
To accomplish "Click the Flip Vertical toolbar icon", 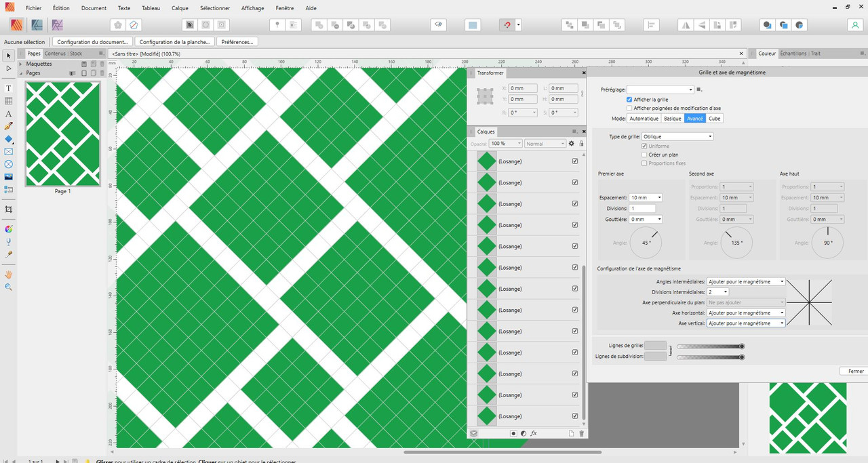I will pos(702,25).
